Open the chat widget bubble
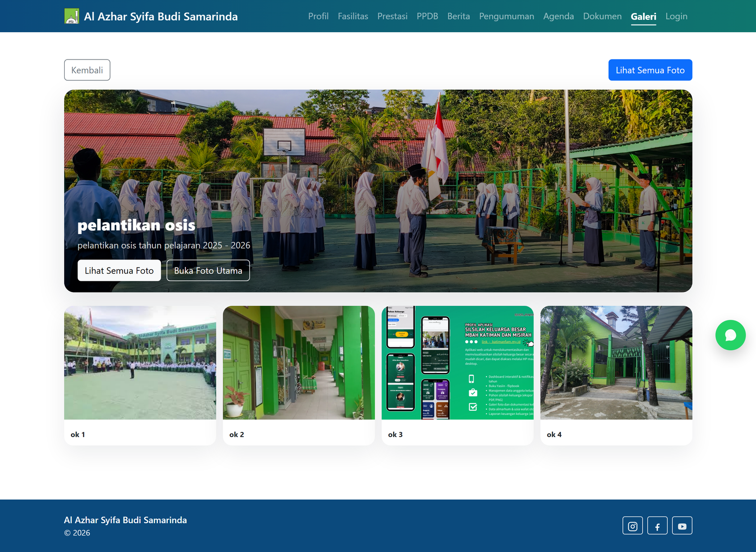This screenshot has width=756, height=552. pyautogui.click(x=730, y=335)
